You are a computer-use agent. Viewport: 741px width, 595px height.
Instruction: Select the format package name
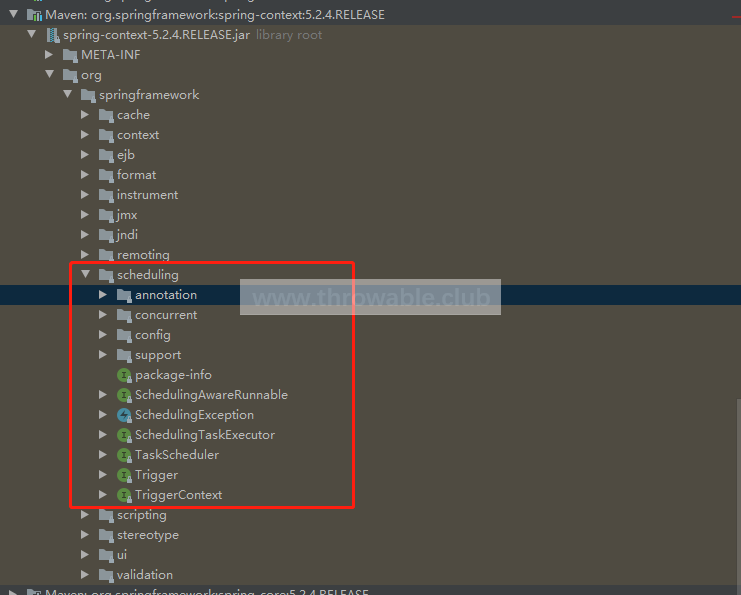tap(137, 175)
